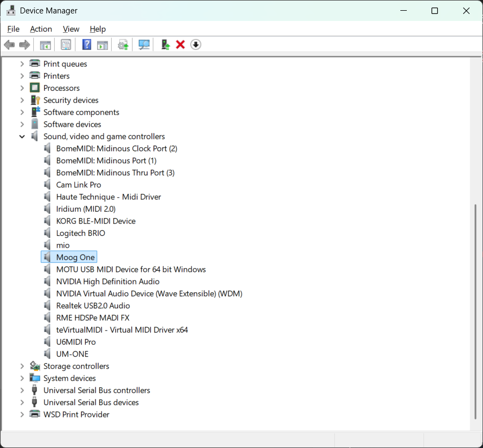Minimize the Device Manager window
The width and height of the screenshot is (483, 448).
coord(403,11)
